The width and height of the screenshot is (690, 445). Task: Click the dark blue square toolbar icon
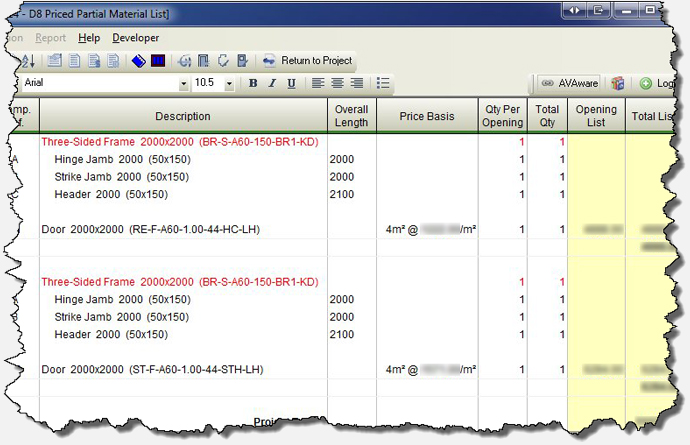[x=158, y=61]
